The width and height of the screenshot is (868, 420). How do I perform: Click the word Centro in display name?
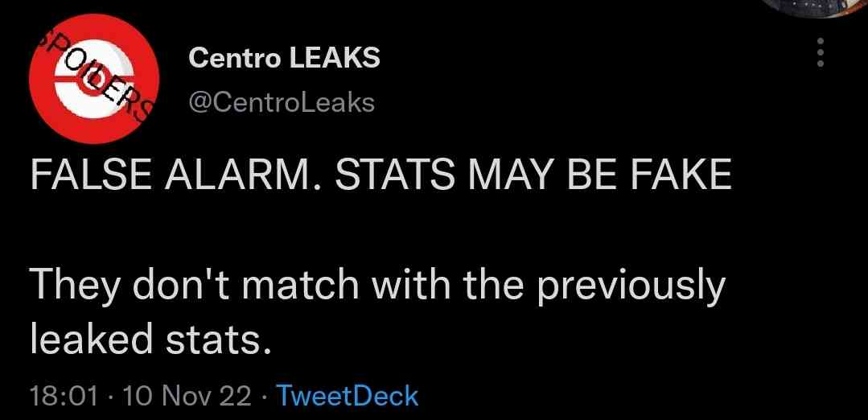tap(235, 58)
